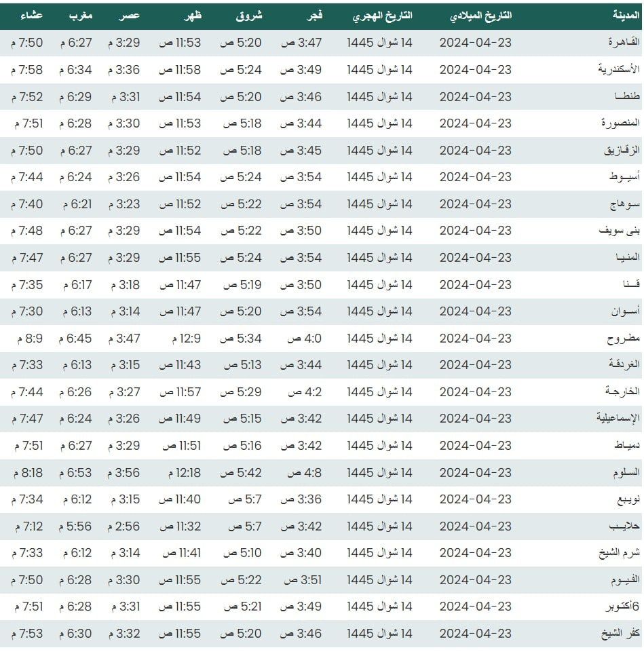Image resolution: width=644 pixels, height=652 pixels.
Task: Click the 4:0 ص fajr time for مطروح
Action: point(305,339)
